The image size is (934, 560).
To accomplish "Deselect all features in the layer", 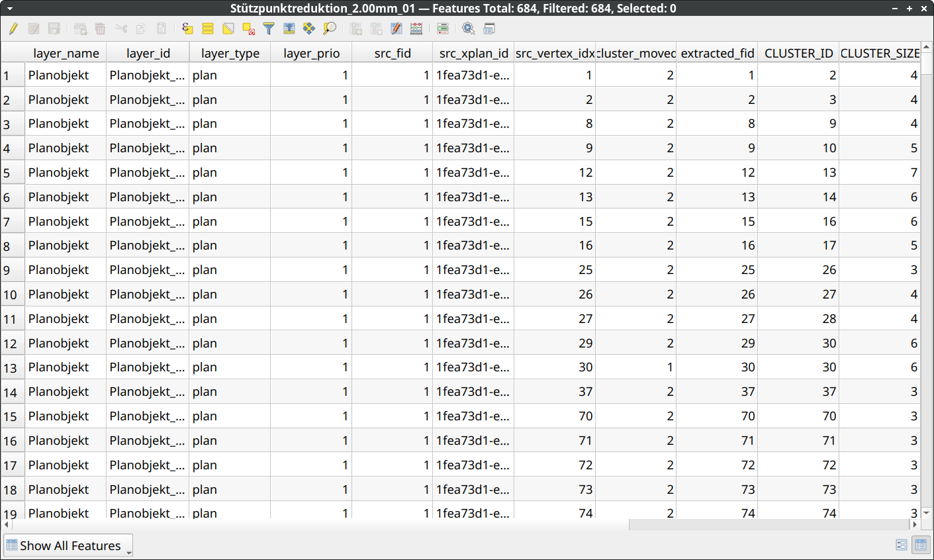I will coord(249,28).
